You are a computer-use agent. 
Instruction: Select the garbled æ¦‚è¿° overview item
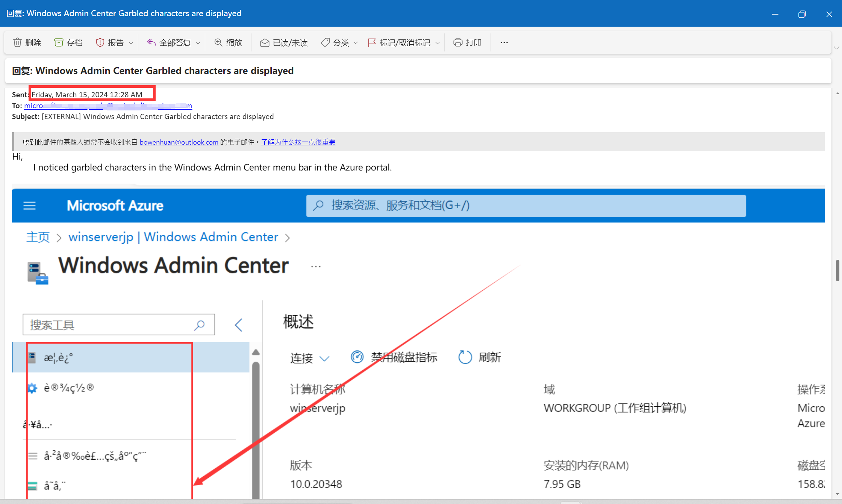[131, 357]
